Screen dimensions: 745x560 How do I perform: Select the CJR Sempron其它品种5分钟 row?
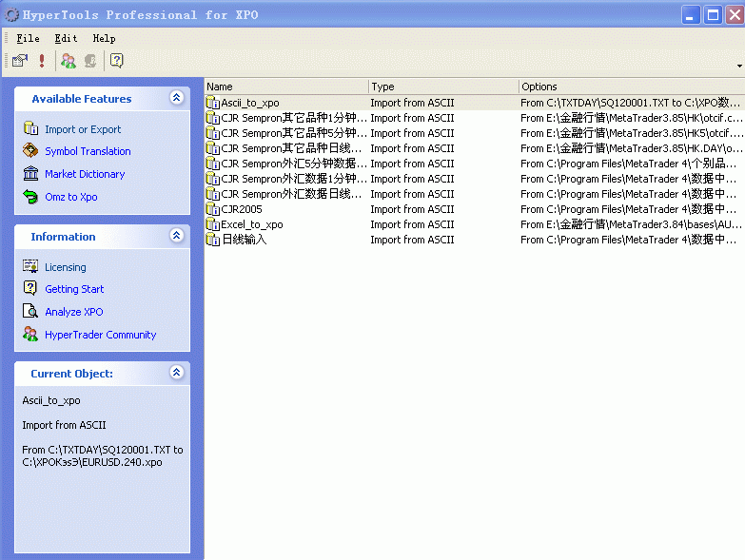[475, 133]
